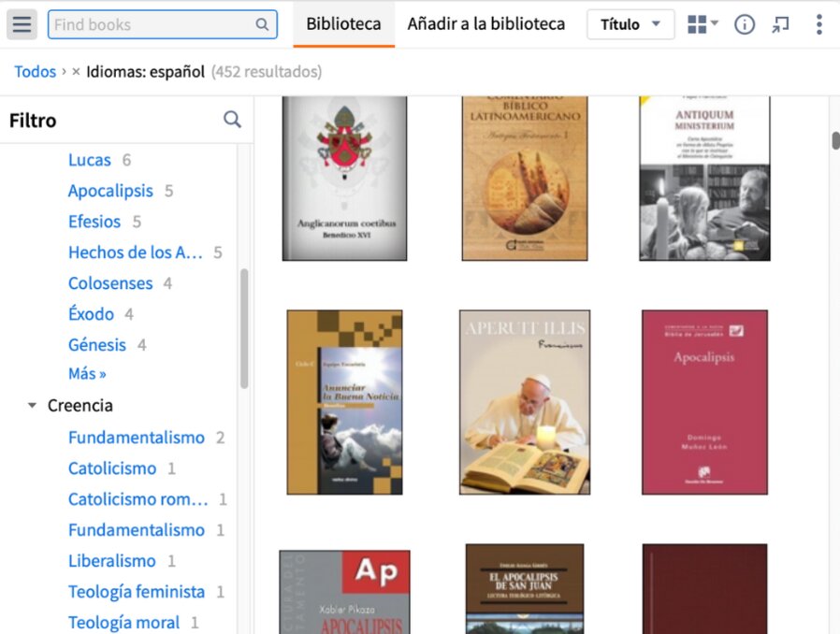Open the Añadir a la biblioteca tab
Screen dimensions: 840x634
point(485,24)
